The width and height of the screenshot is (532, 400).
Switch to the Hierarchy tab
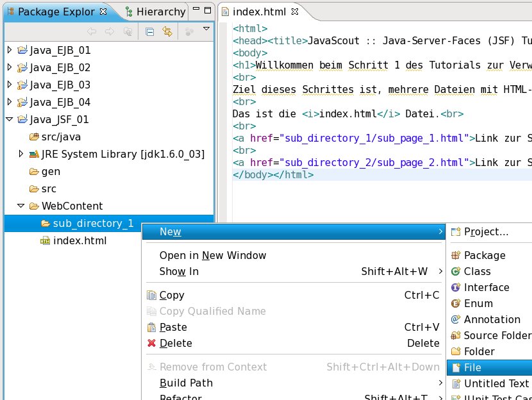point(156,12)
